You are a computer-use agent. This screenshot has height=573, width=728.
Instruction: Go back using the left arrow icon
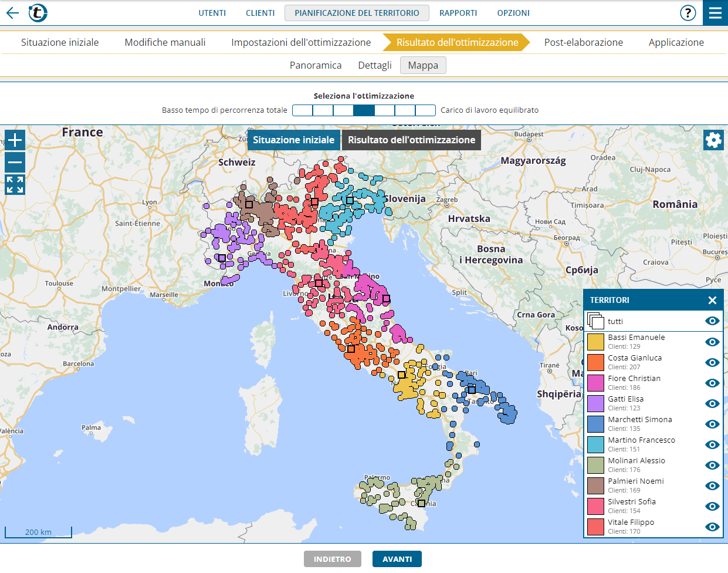[12, 13]
